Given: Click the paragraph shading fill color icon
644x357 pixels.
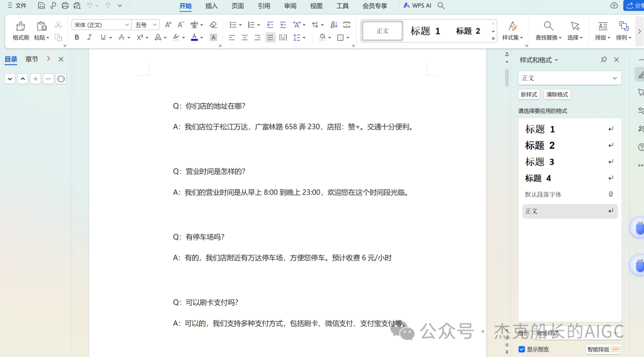Looking at the screenshot, I should click(x=323, y=38).
